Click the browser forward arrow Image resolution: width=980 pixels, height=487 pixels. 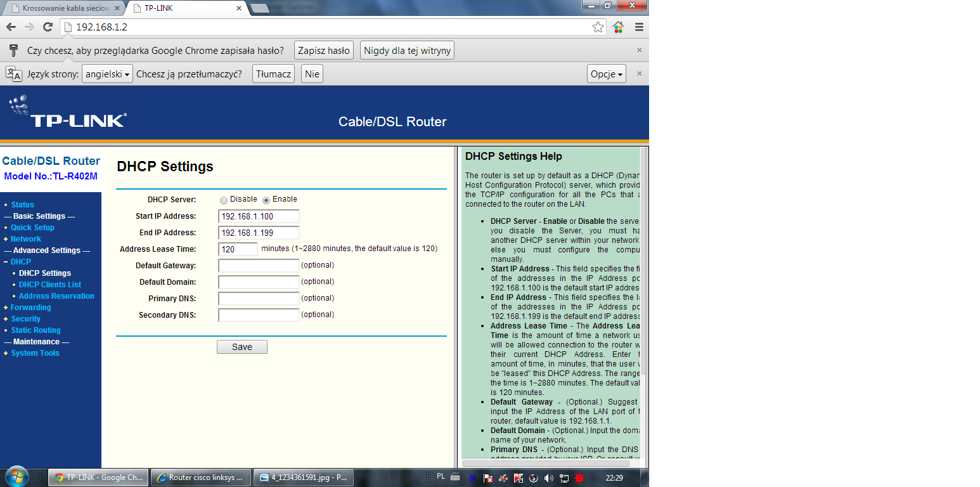(29, 27)
